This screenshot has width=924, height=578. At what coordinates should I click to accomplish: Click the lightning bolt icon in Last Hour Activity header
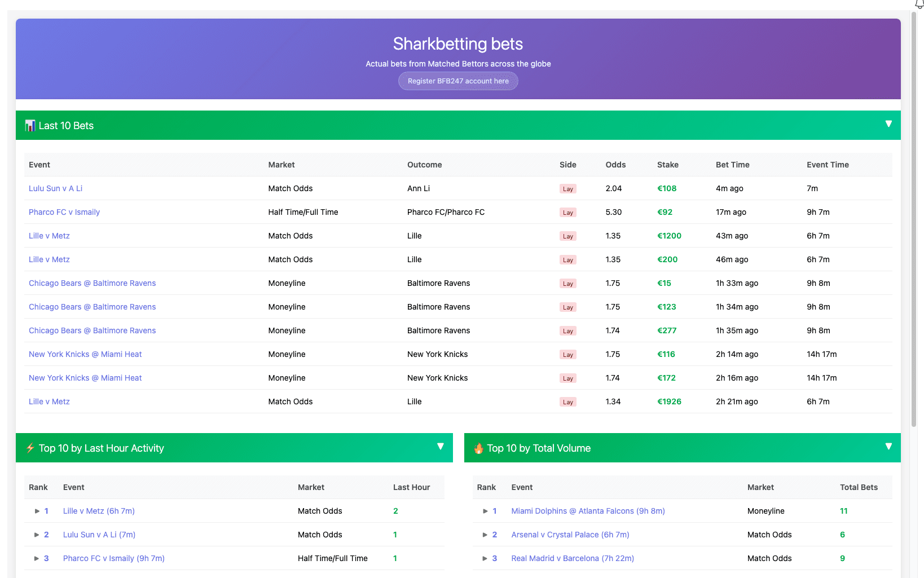click(x=30, y=448)
